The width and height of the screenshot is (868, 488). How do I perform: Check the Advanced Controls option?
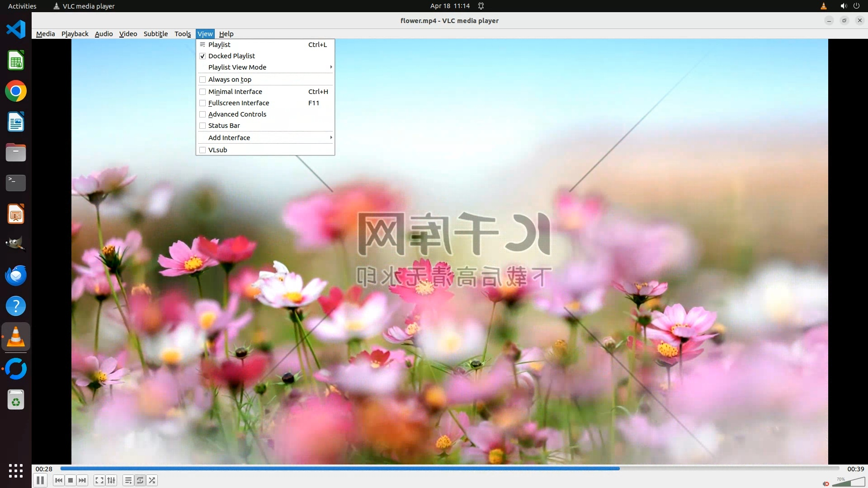pyautogui.click(x=237, y=114)
